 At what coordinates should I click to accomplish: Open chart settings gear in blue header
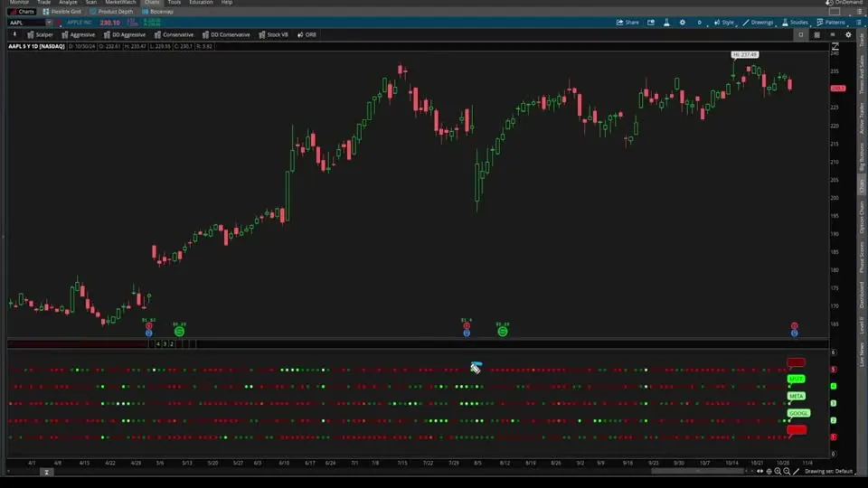[x=683, y=23]
